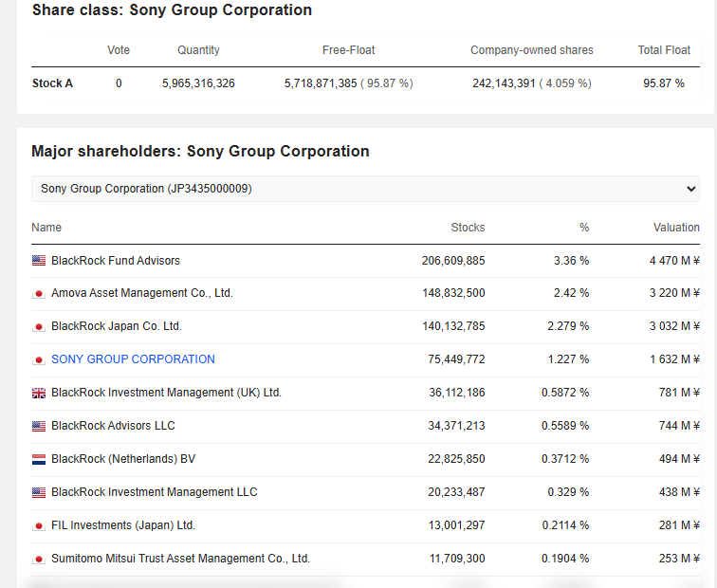This screenshot has height=588, width=717.
Task: Click the Quantity column header
Action: [x=198, y=50]
